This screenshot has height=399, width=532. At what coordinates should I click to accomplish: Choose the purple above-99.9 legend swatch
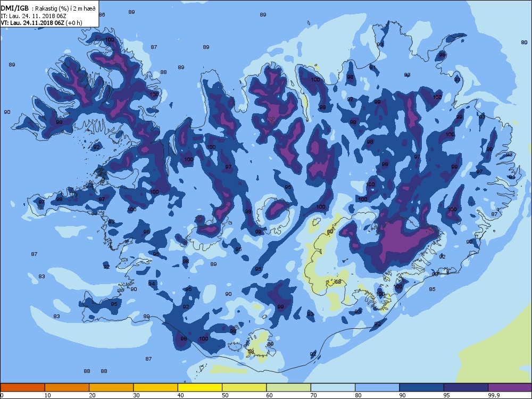tap(510, 387)
